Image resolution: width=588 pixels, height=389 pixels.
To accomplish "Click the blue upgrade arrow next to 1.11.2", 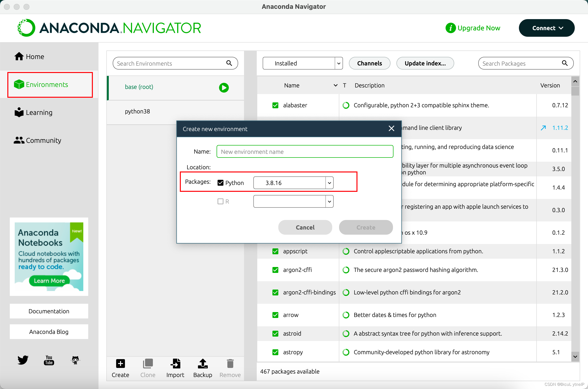I will click(543, 128).
